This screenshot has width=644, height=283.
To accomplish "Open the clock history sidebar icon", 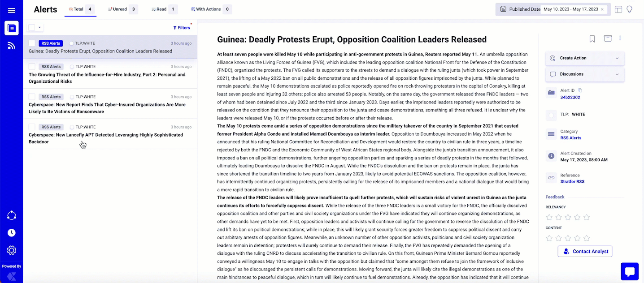I will point(12,232).
